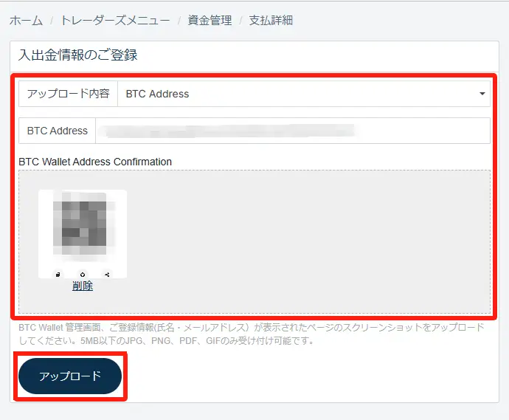Screen dimensions: 509x420
Task: Navigate to 資金管理 in the breadcrumb
Action: click(x=210, y=21)
